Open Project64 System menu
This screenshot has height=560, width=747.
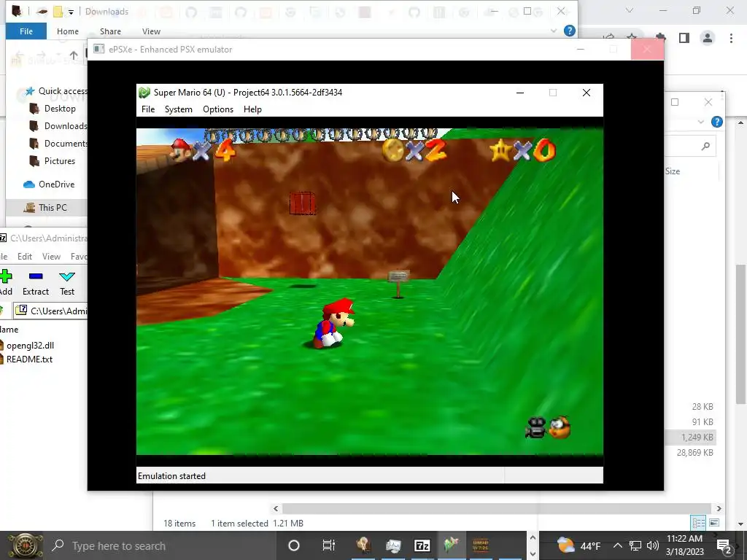coord(179,109)
